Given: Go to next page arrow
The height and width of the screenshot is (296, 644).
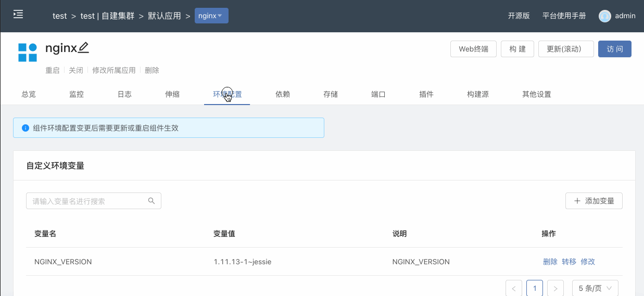Looking at the screenshot, I should click(x=555, y=288).
